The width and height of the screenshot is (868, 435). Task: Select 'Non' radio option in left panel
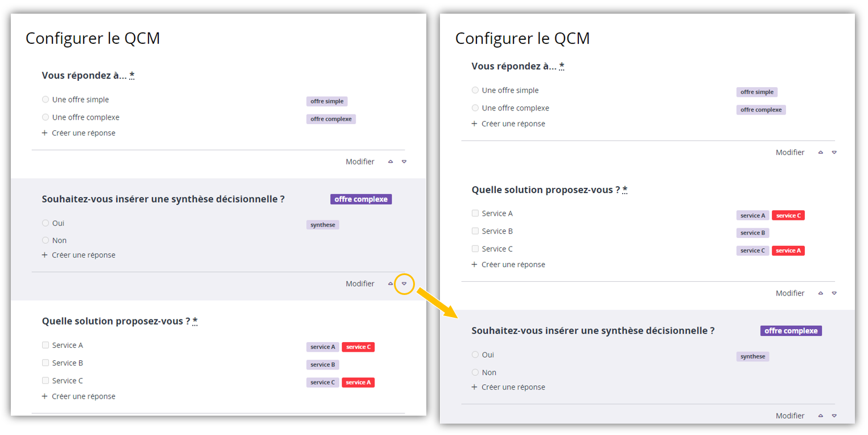click(46, 240)
